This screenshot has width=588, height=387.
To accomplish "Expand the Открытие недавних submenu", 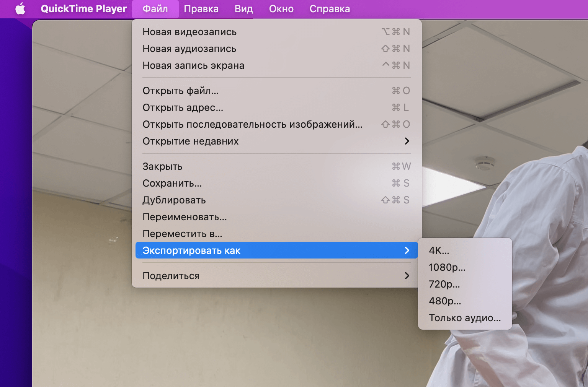I will tap(190, 141).
